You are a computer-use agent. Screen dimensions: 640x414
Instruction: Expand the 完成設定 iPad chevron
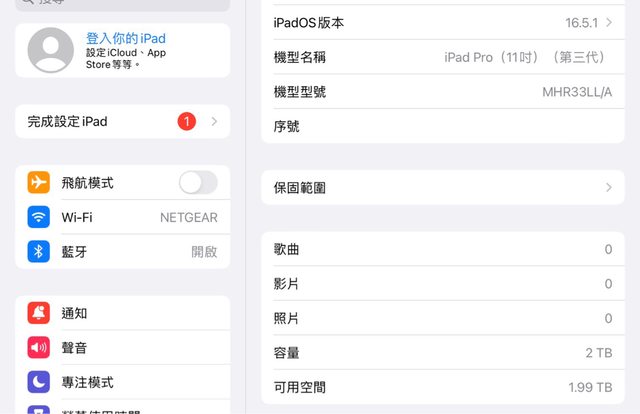click(x=213, y=121)
